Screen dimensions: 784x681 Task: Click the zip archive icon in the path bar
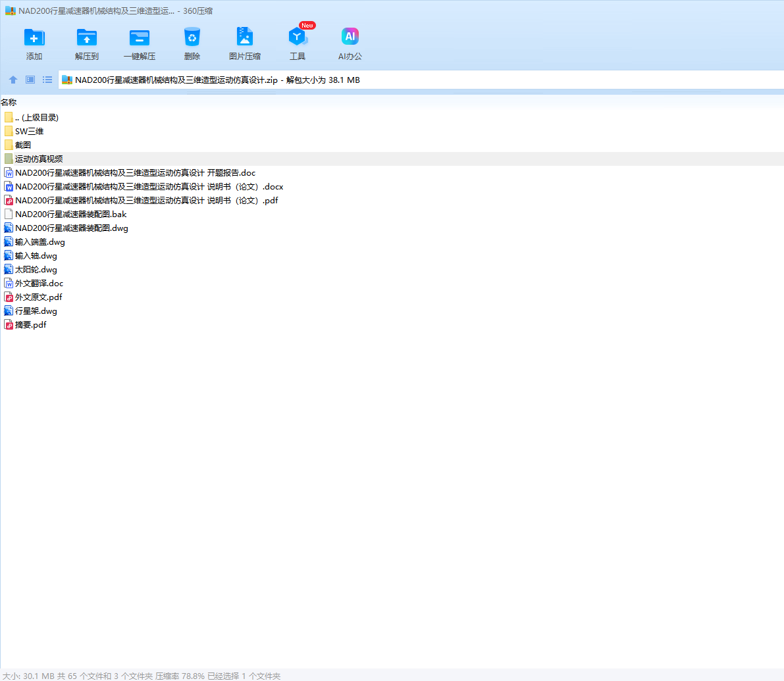pyautogui.click(x=67, y=80)
